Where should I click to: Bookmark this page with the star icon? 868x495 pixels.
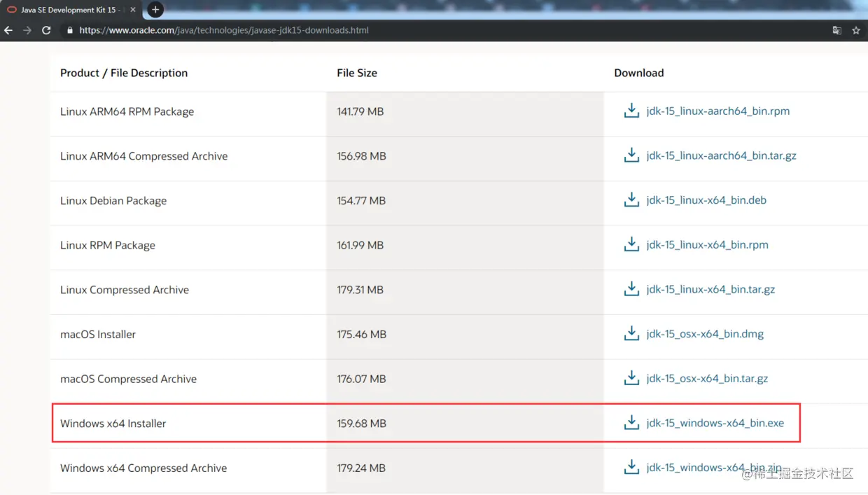coord(856,30)
